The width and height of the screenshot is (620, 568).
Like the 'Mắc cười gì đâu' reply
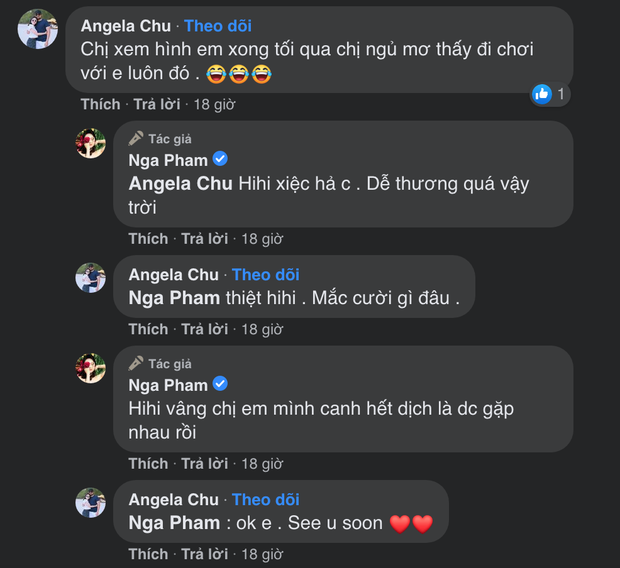point(148,329)
